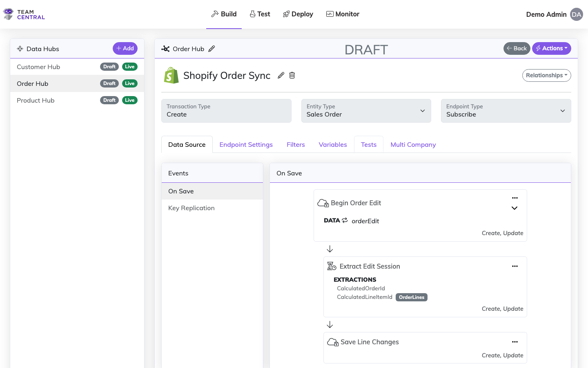Collapse the Begin Order Edit step chevron
This screenshot has height=368, width=588.
coord(514,208)
